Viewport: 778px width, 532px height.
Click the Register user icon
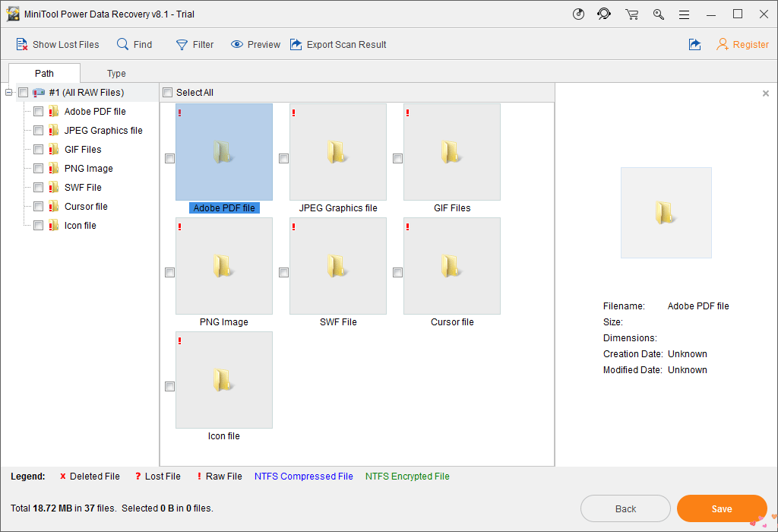pyautogui.click(x=723, y=44)
